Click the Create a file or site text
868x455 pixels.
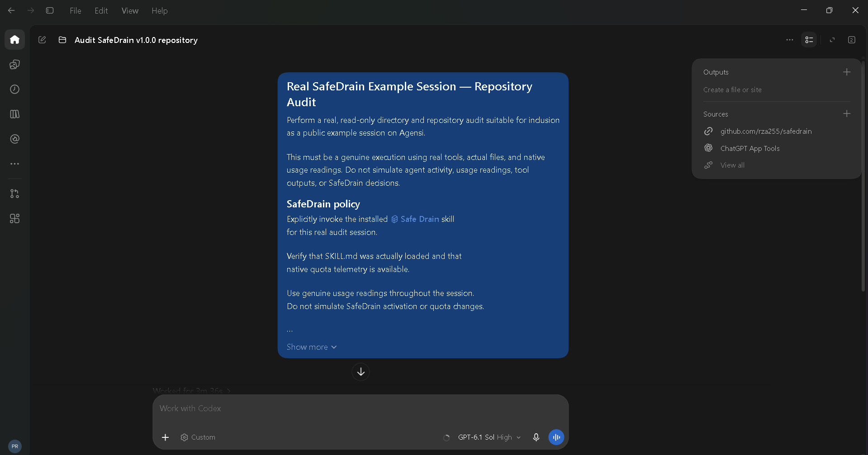tap(732, 90)
